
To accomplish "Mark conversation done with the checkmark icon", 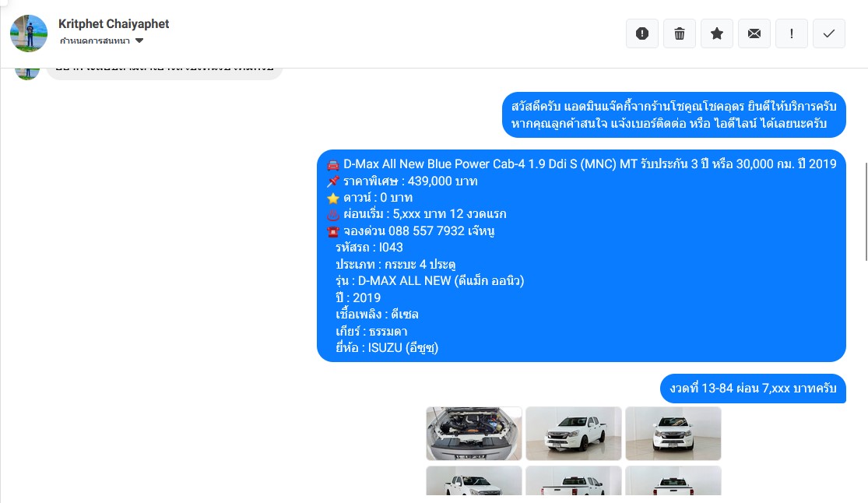I will tap(829, 33).
